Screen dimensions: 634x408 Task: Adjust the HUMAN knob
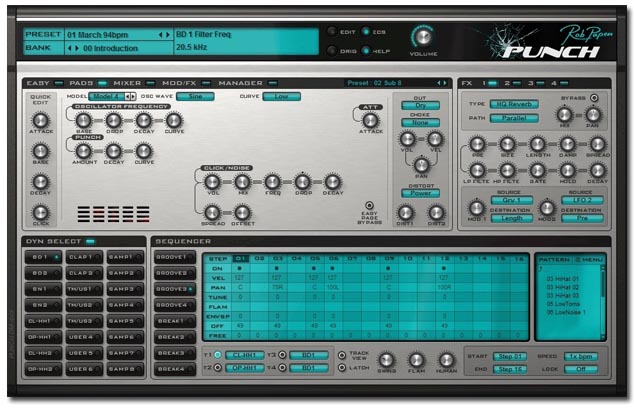(x=446, y=359)
